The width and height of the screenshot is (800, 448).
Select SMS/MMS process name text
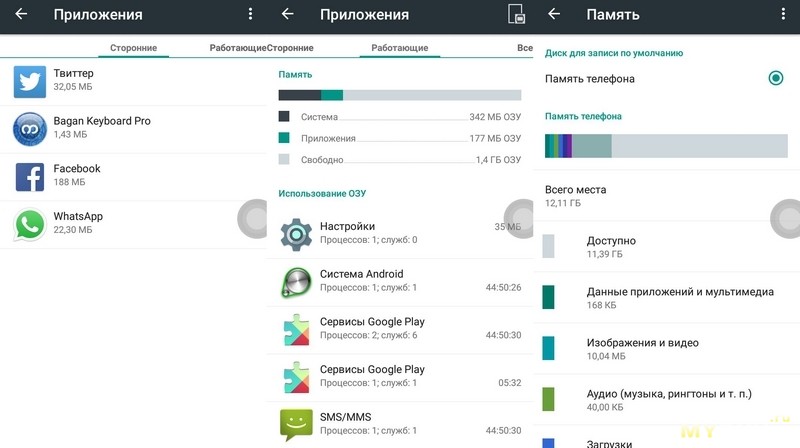[x=345, y=417]
